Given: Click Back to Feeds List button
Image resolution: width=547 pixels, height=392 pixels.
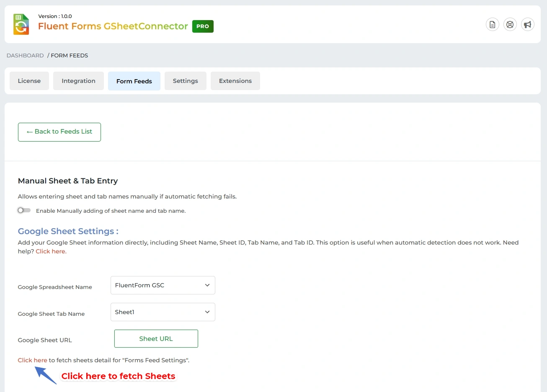Looking at the screenshot, I should click(59, 132).
